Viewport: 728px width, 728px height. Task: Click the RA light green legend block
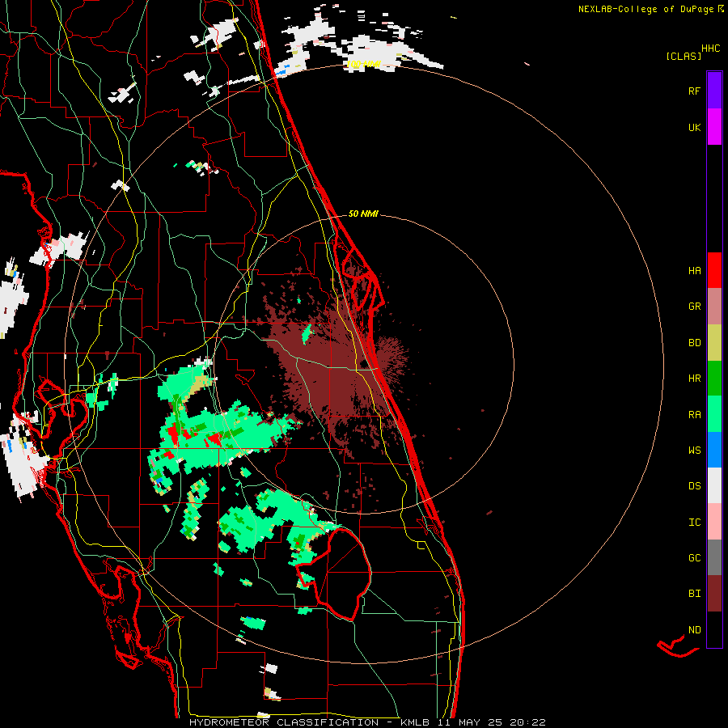pos(714,414)
